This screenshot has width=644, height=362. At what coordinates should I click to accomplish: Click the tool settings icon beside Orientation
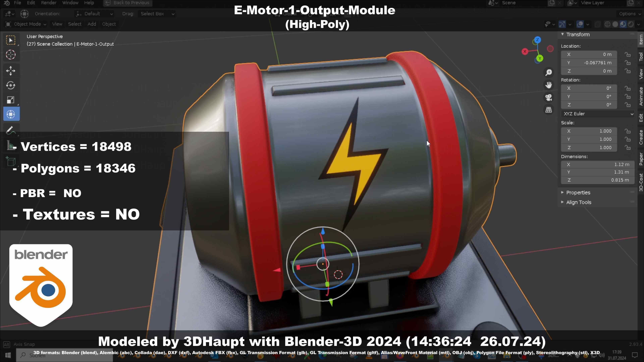[x=24, y=14]
